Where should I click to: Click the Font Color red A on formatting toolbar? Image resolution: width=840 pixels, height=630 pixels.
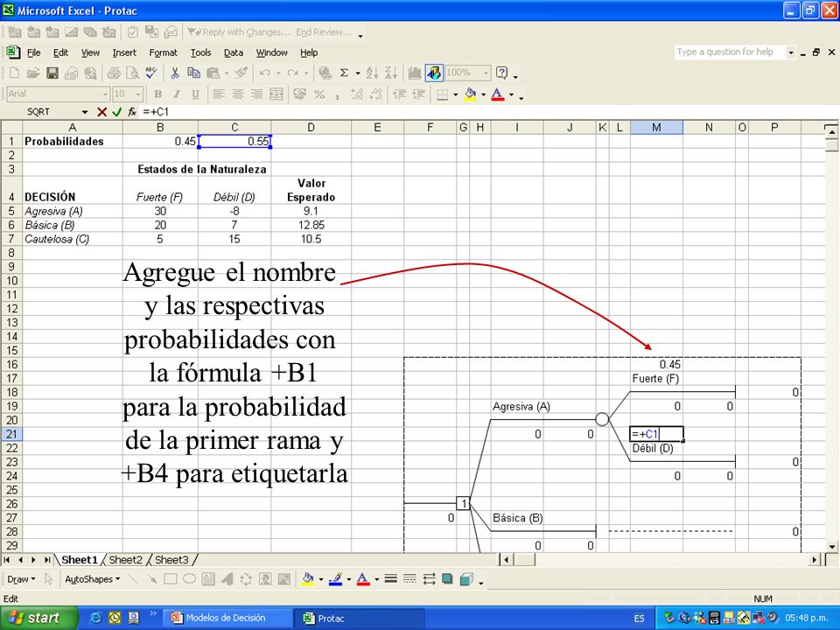(498, 94)
